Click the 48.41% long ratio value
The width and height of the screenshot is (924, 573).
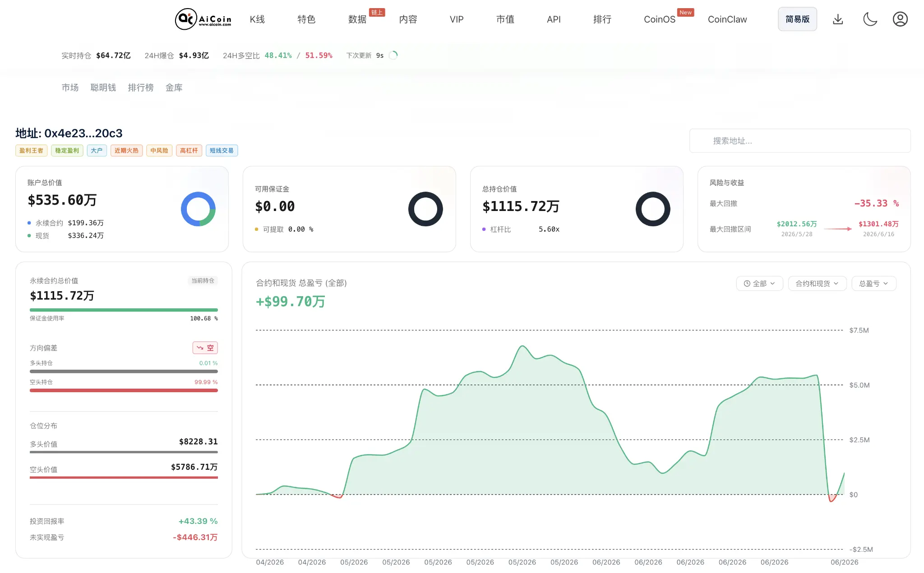coord(278,55)
